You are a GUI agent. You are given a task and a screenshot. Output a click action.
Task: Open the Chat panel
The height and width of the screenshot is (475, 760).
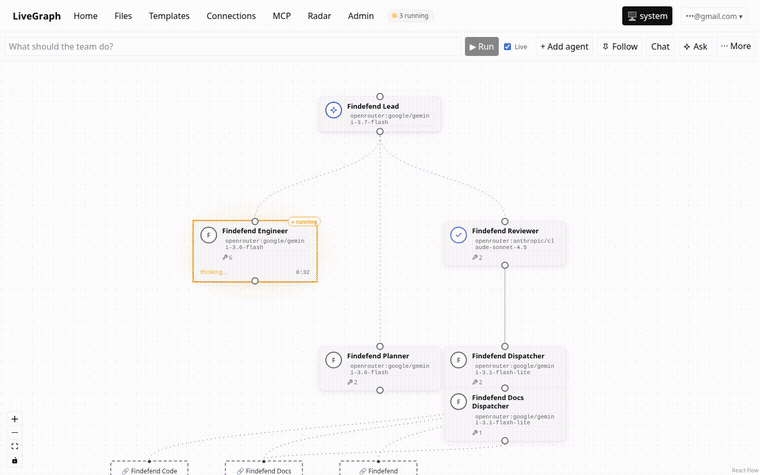(x=660, y=47)
